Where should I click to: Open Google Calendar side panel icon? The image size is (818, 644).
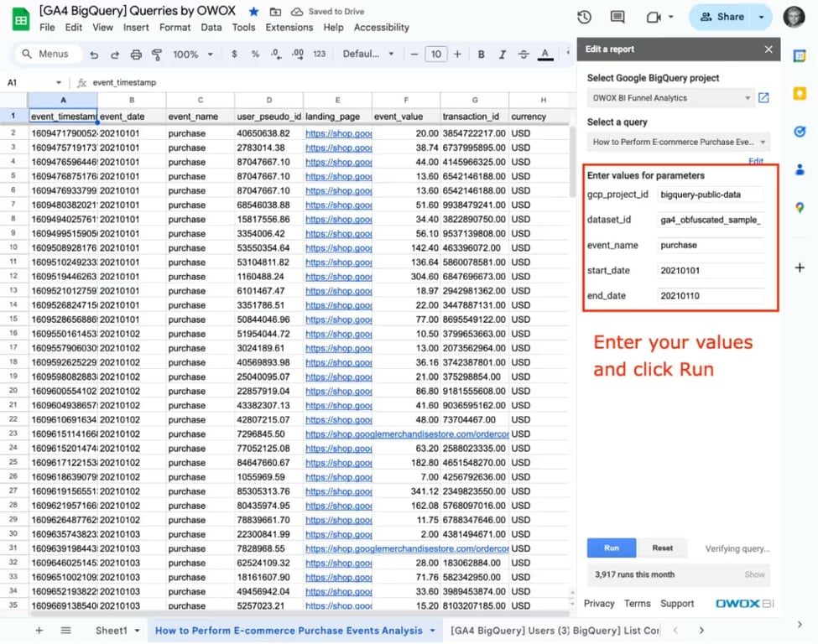(x=800, y=55)
